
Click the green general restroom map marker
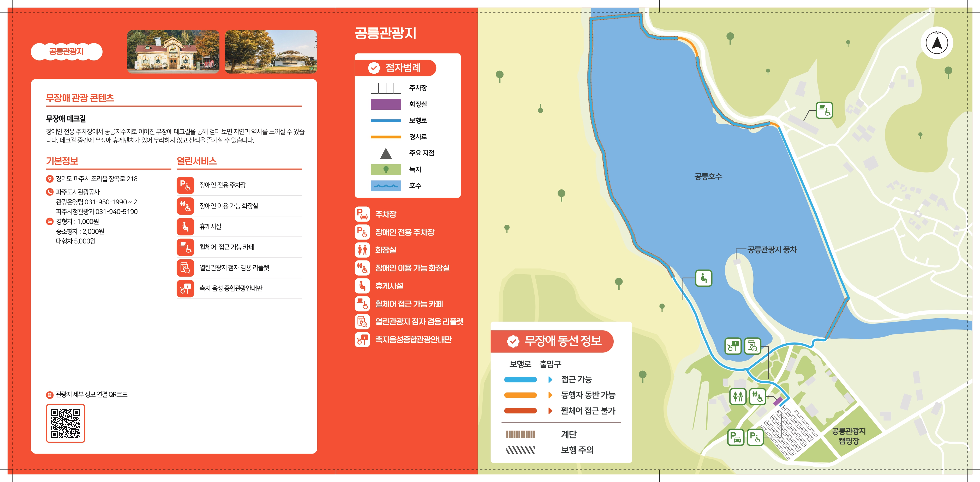click(x=738, y=396)
